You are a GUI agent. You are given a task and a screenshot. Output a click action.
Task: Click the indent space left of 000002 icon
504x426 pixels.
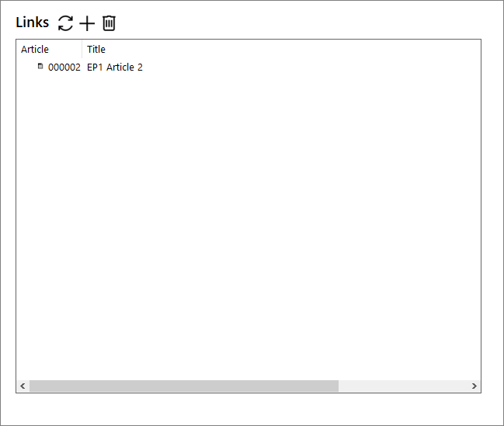click(x=27, y=68)
